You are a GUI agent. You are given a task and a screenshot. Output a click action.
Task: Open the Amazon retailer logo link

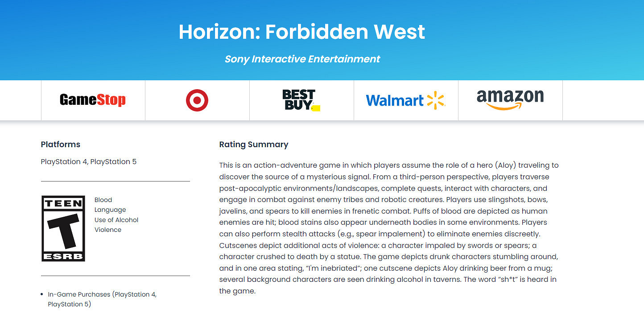(x=510, y=99)
